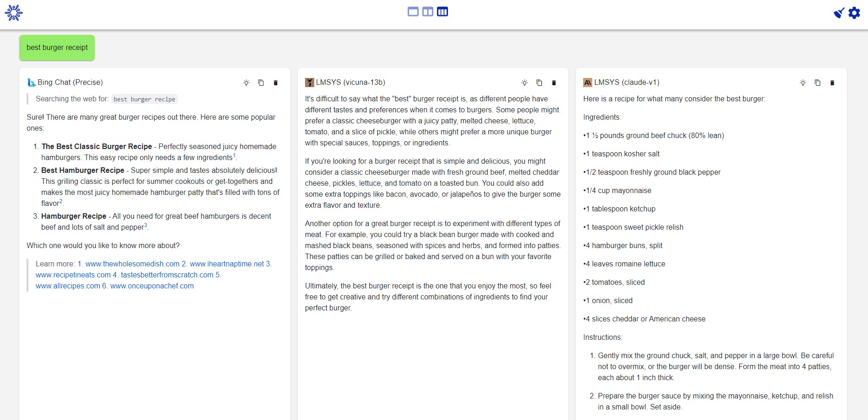Click the '1 tablespoon ketchup' ingredient

[x=619, y=209]
